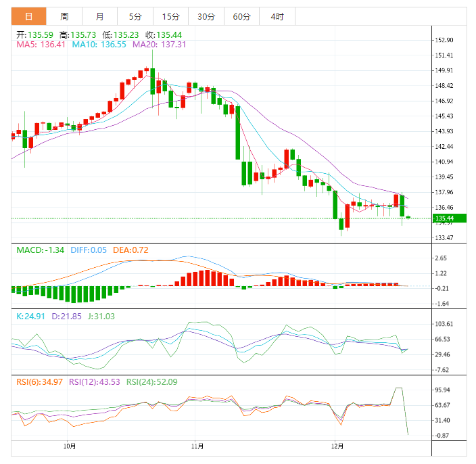Click the MA10: 136.55 label
The width and height of the screenshot is (476, 464).
99,45
